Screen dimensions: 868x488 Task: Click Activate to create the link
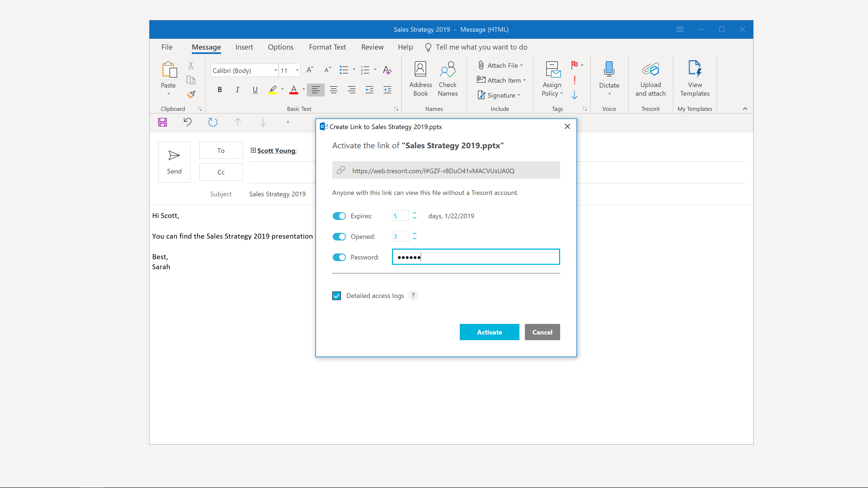tap(489, 332)
